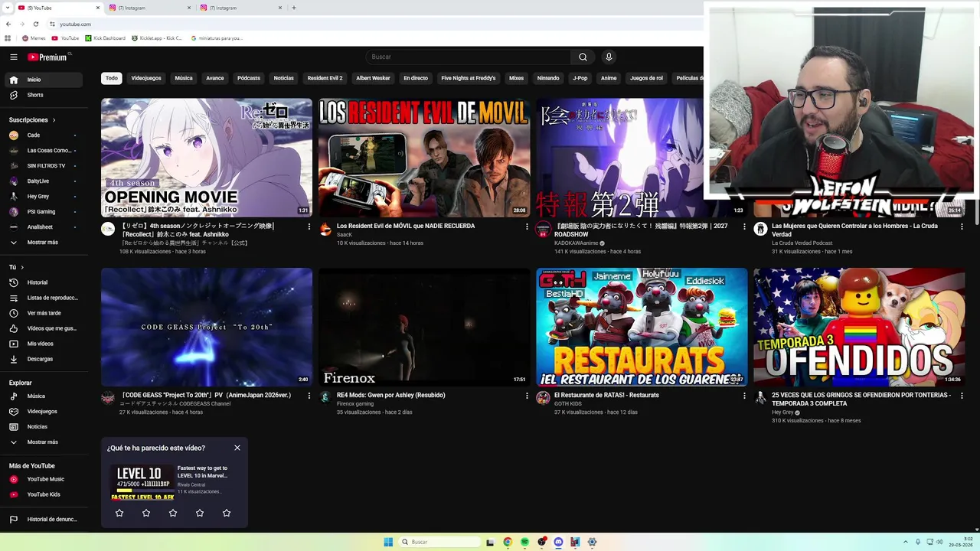Open SIN FILTROS TV subscription
This screenshot has height=551, width=980.
tap(43, 166)
